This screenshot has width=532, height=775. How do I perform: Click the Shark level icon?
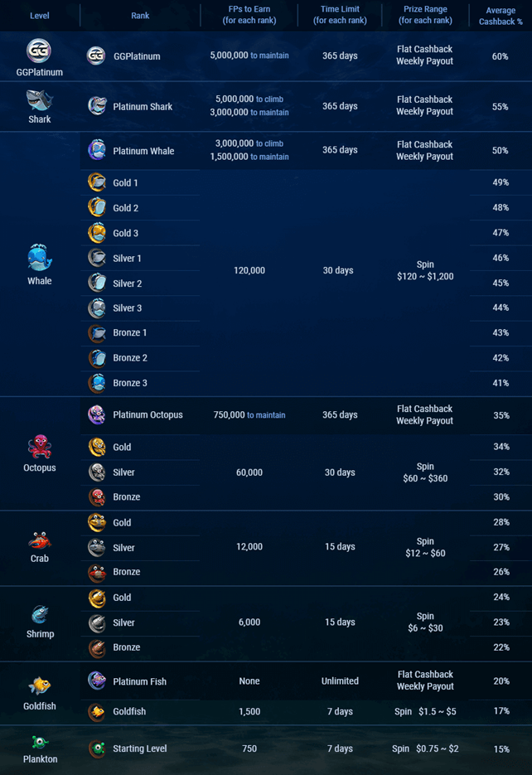39,101
